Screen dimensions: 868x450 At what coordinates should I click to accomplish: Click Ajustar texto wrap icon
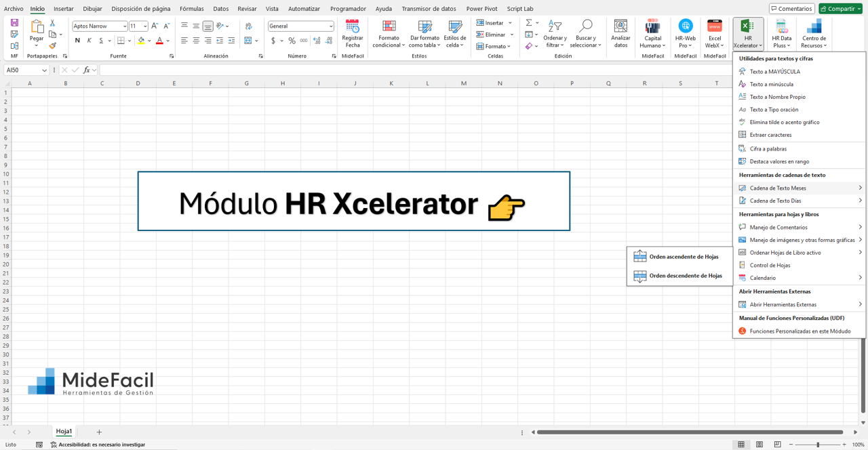248,26
